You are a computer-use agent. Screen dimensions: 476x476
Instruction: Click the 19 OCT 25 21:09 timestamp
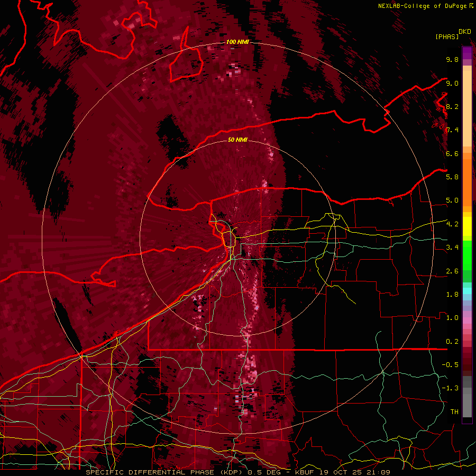click(x=354, y=472)
